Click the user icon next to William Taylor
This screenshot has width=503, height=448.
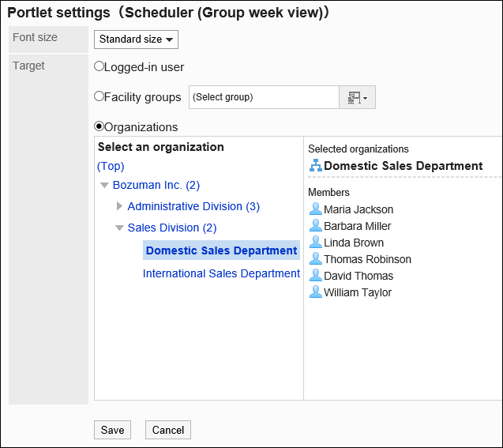pos(316,292)
